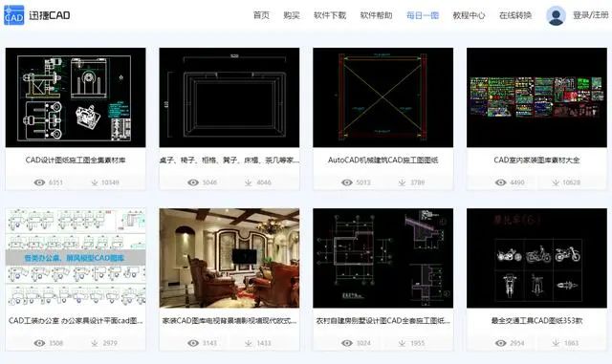Click the 迅捷CAD logo icon
612x364 pixels.
(x=13, y=15)
